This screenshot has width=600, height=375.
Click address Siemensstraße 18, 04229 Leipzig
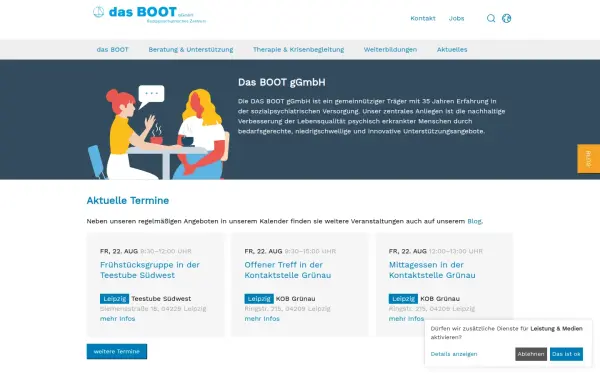tap(153, 308)
